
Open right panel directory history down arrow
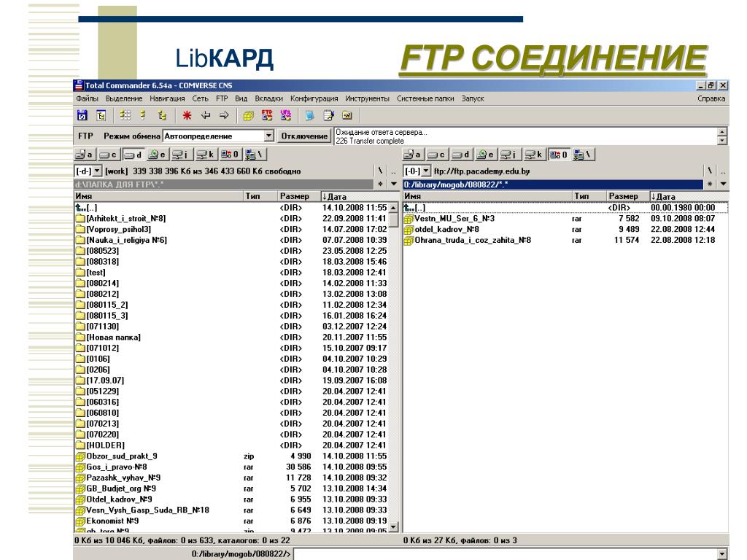[723, 184]
